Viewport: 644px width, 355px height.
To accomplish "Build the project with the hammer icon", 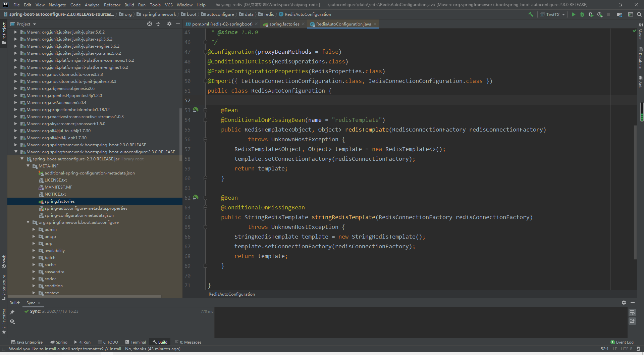I will pos(531,14).
